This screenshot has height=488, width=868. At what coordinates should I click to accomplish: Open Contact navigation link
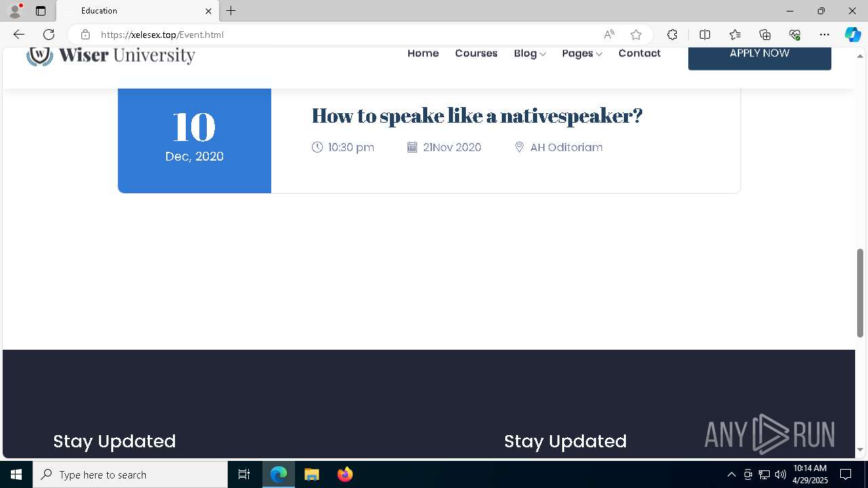coord(639,54)
